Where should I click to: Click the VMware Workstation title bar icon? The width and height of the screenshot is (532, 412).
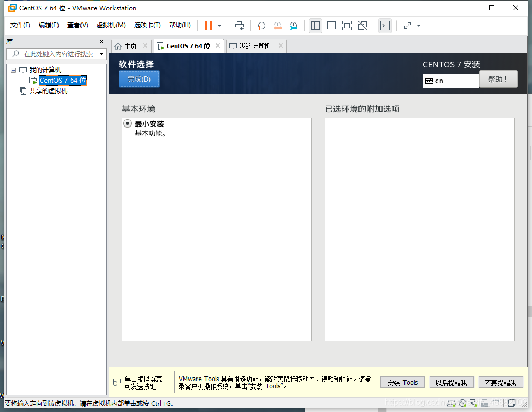point(12,8)
